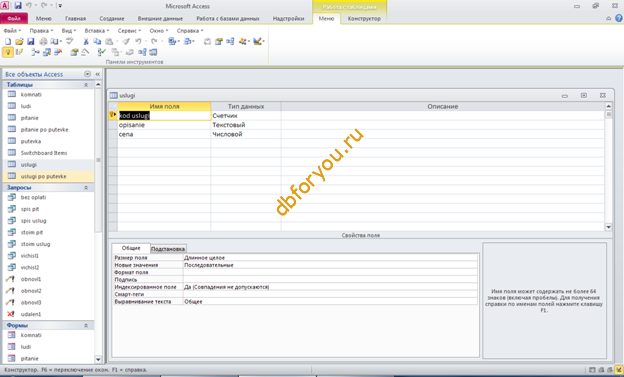
Task: Switch to the Внешние данные ribbon tab
Action: (160, 19)
